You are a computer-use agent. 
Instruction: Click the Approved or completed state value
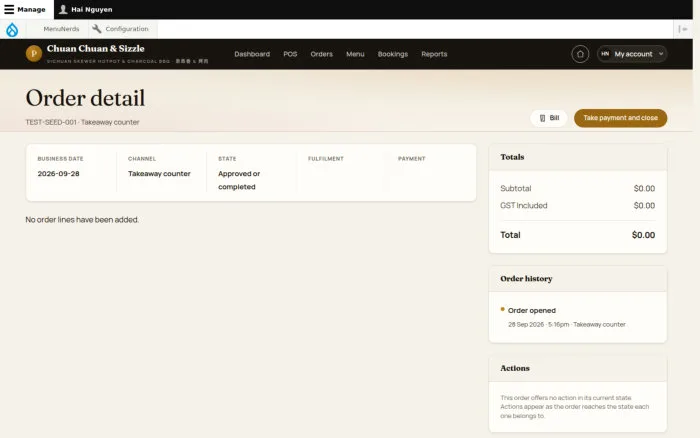[239, 180]
